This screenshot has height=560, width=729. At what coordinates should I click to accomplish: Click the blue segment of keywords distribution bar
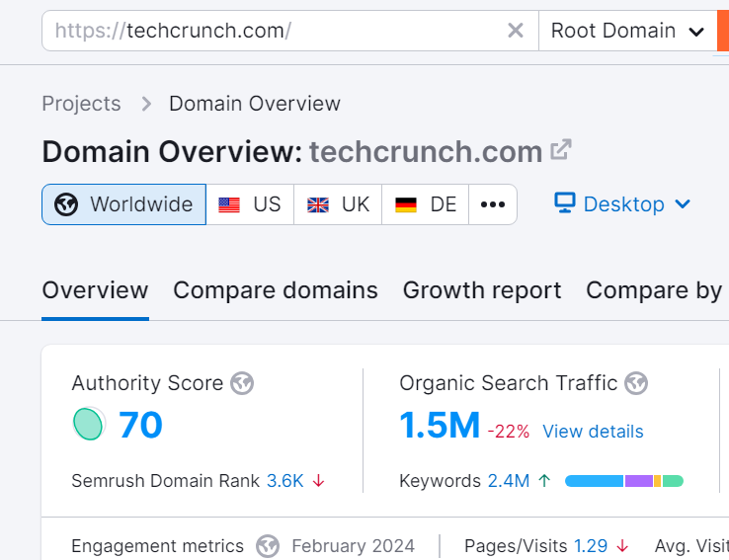point(594,481)
